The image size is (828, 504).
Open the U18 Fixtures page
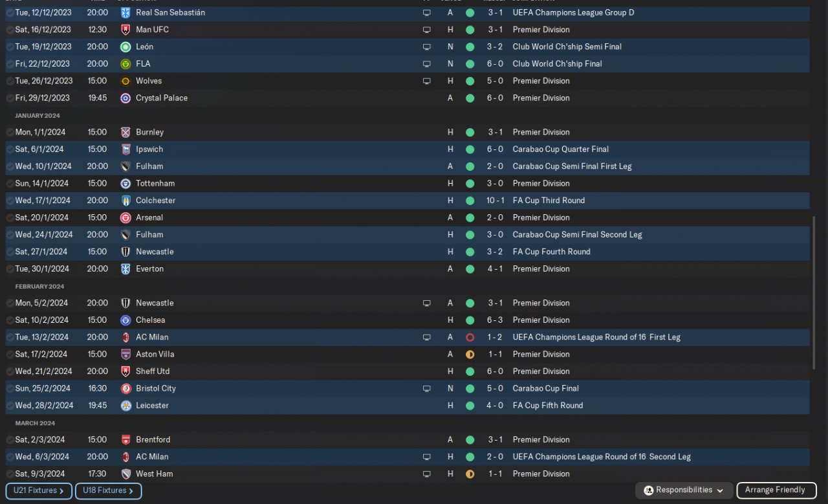pos(108,490)
